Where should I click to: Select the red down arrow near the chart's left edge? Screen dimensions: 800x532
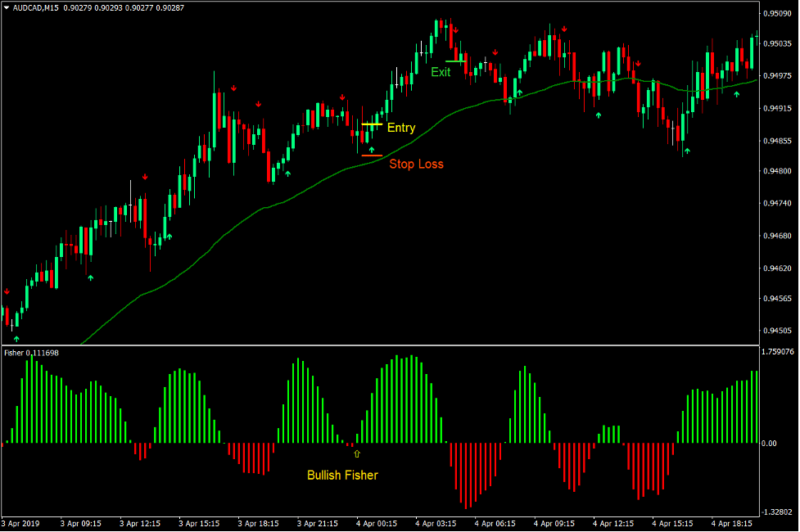pos(7,291)
